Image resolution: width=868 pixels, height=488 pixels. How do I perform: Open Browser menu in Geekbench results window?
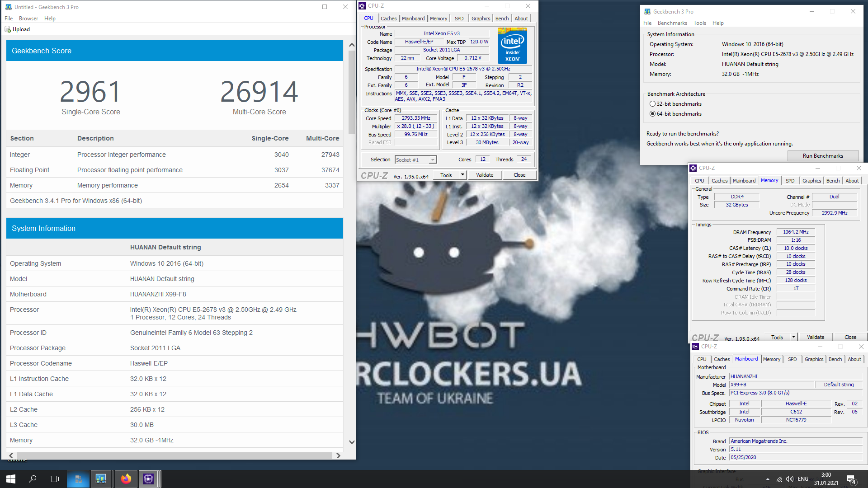28,19
